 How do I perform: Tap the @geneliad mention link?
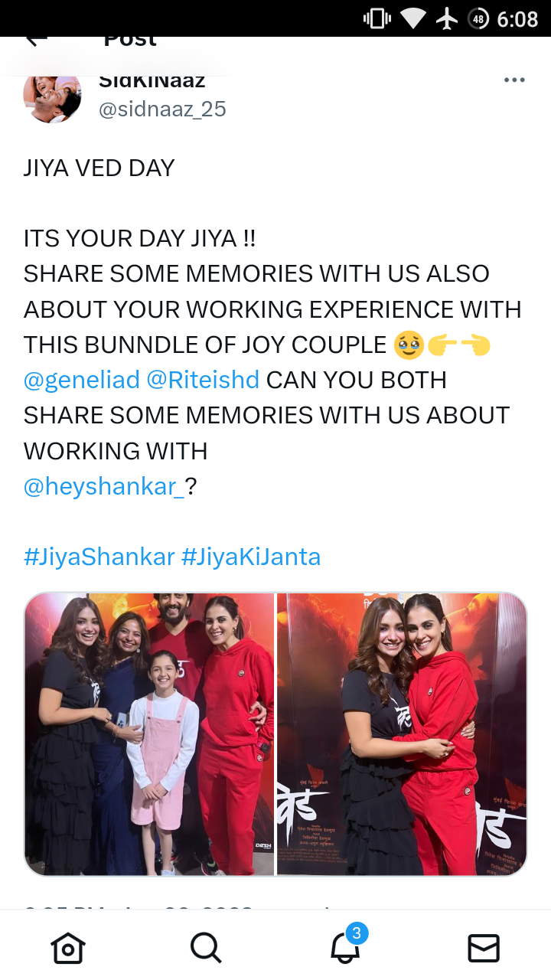click(x=82, y=380)
